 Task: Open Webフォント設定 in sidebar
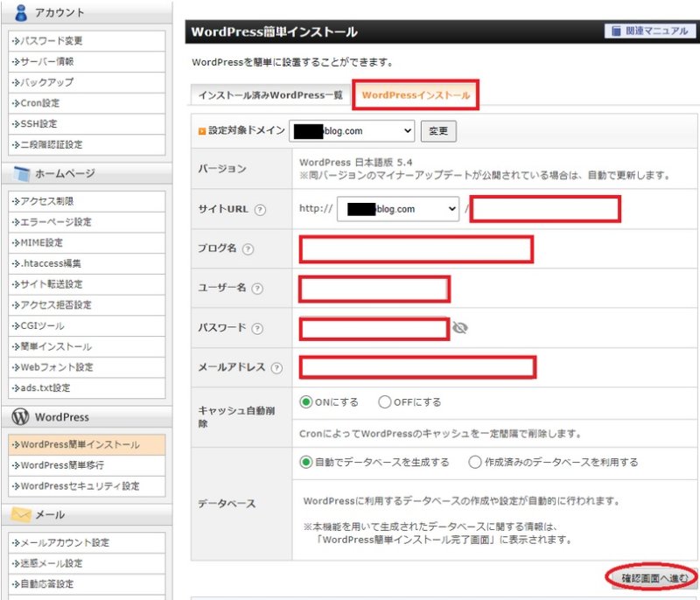click(87, 367)
